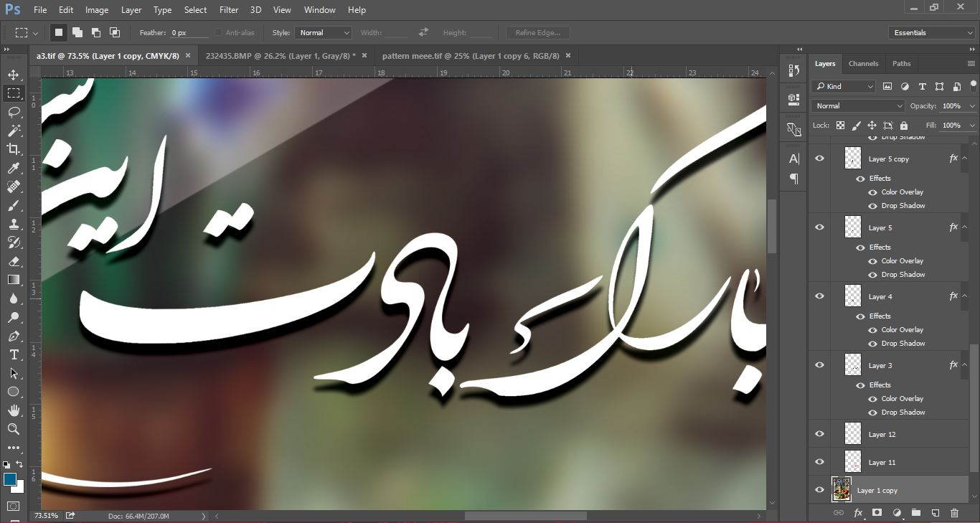Select the Brush tool
The image size is (980, 523).
click(13, 205)
